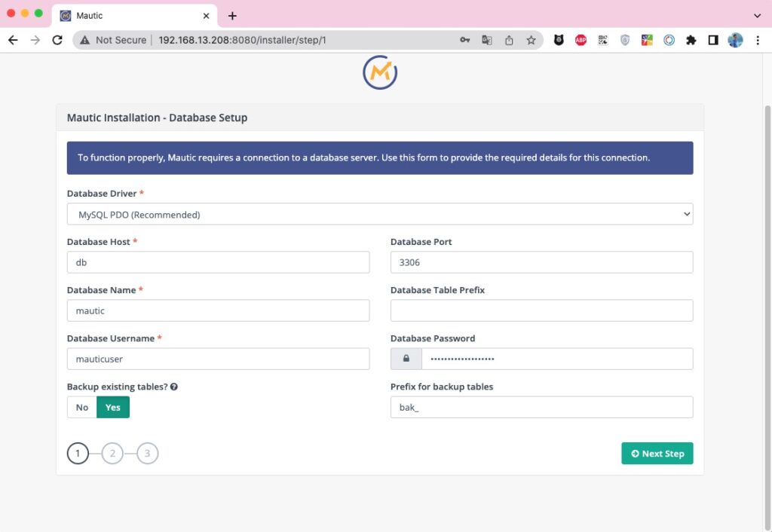Image resolution: width=772 pixels, height=532 pixels.
Task: Click the browser back arrow
Action: coord(14,41)
